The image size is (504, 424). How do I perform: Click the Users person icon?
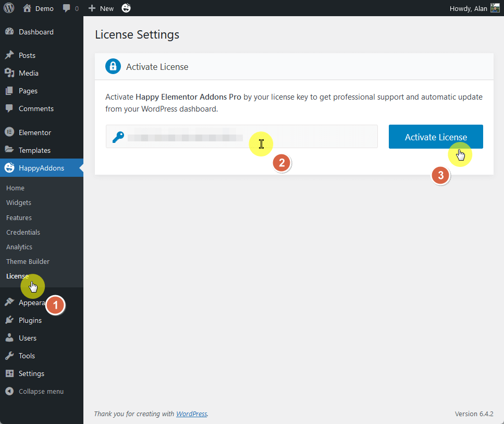pos(9,338)
